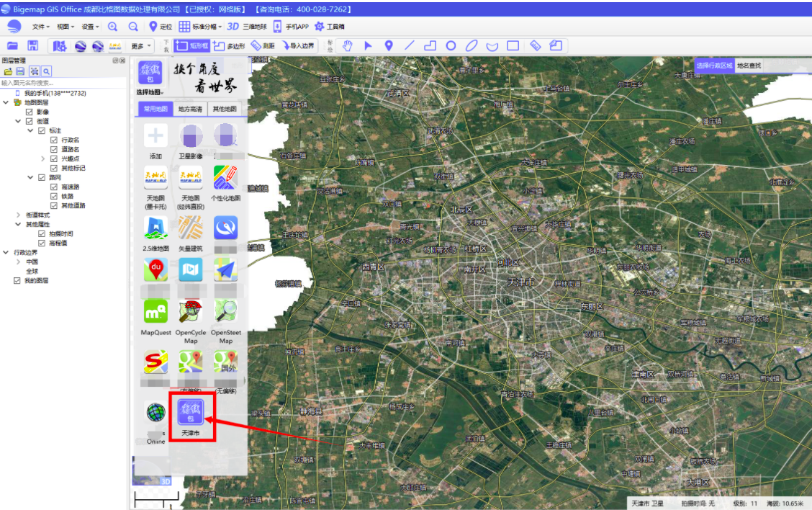Viewport: 812px width, 510px height.
Task: Uncheck the 街道 layer checkbox
Action: 29,121
